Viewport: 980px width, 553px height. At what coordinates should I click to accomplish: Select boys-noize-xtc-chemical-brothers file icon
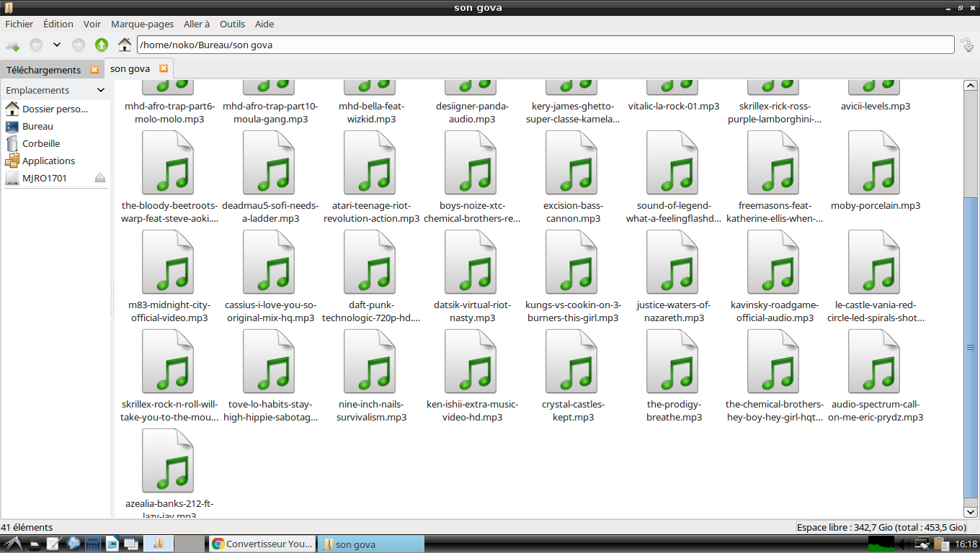pyautogui.click(x=472, y=163)
